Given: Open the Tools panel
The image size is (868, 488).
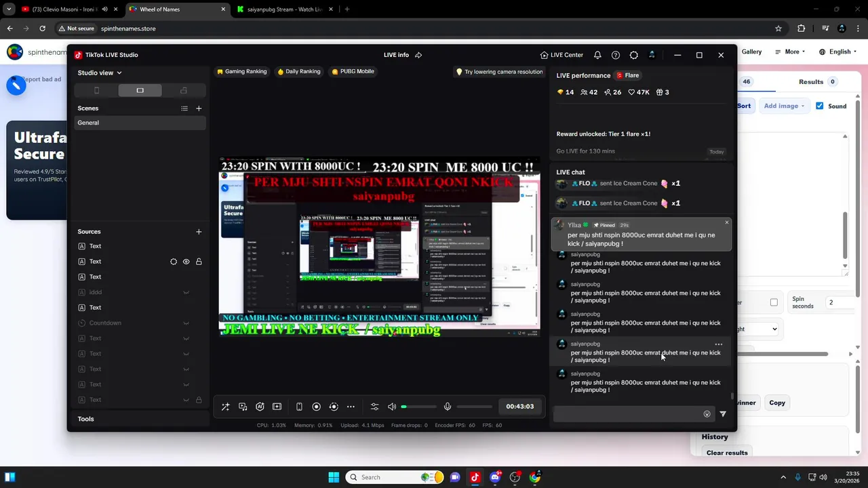Looking at the screenshot, I should pos(85,419).
